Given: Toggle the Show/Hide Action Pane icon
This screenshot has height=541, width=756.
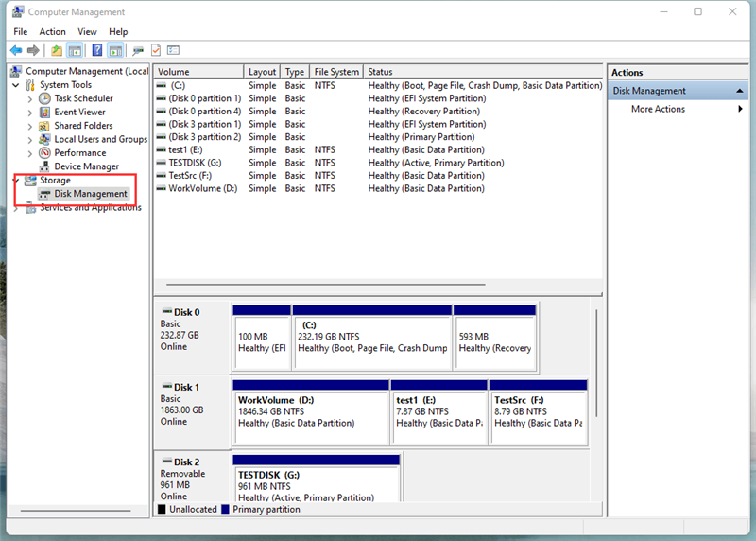Looking at the screenshot, I should [115, 50].
